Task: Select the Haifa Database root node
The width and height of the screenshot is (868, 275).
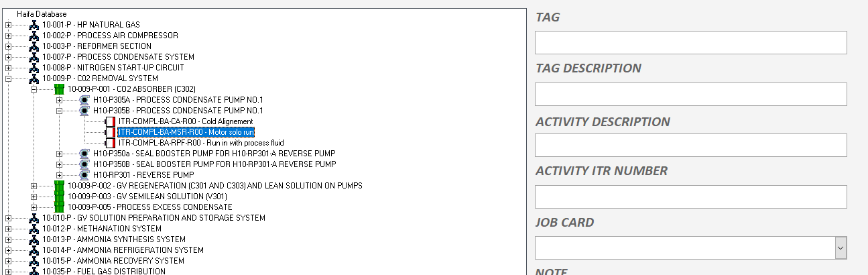Action: click(42, 14)
